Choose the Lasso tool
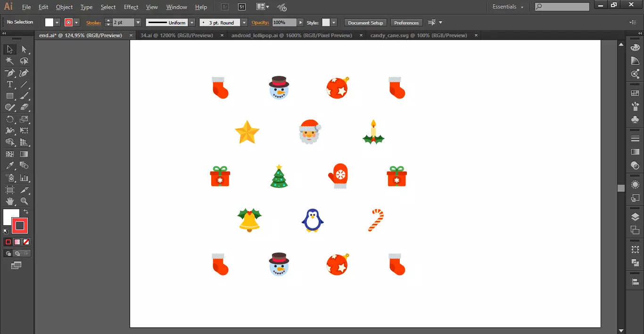 pyautogui.click(x=25, y=61)
